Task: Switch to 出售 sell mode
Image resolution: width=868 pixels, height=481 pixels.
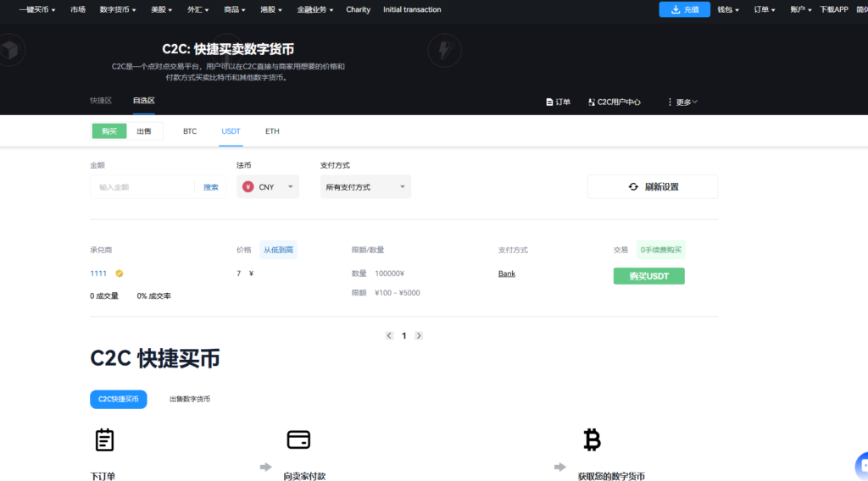Action: 144,131
